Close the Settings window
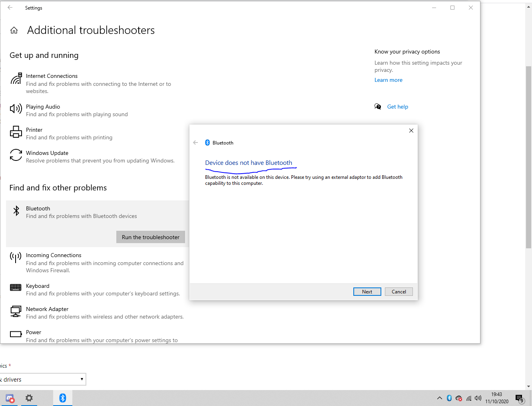The height and width of the screenshot is (406, 532). click(x=471, y=8)
